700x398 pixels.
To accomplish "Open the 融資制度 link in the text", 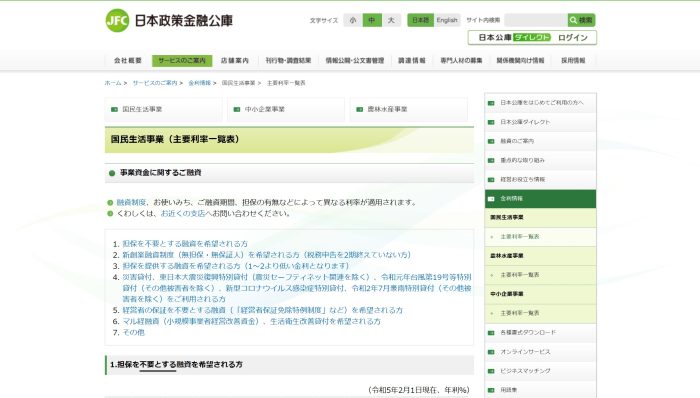I will [131, 203].
